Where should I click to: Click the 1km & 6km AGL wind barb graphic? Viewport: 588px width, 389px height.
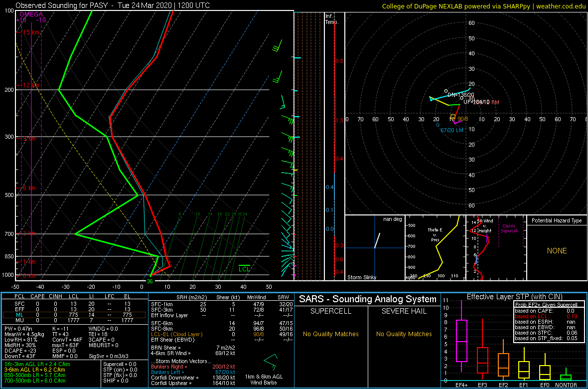[x=271, y=362]
